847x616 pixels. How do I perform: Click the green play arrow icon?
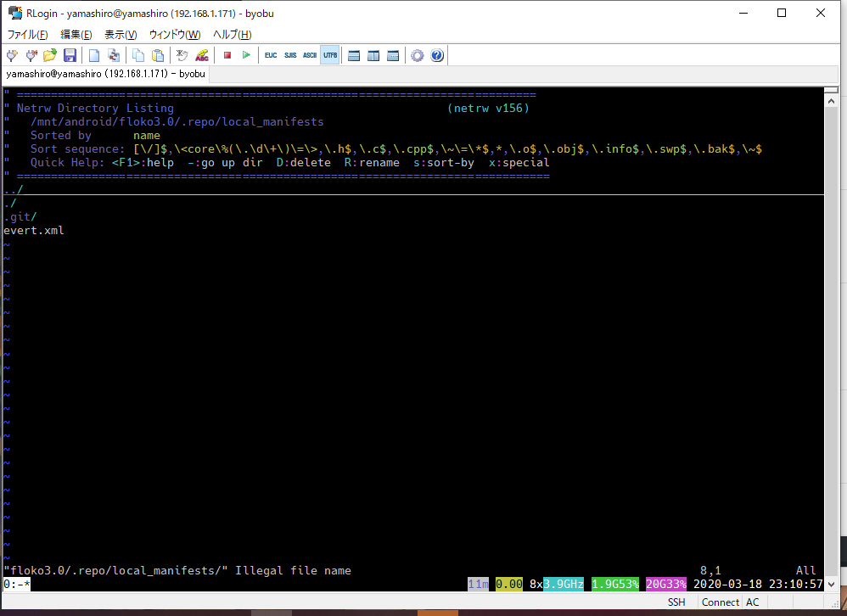pos(246,55)
